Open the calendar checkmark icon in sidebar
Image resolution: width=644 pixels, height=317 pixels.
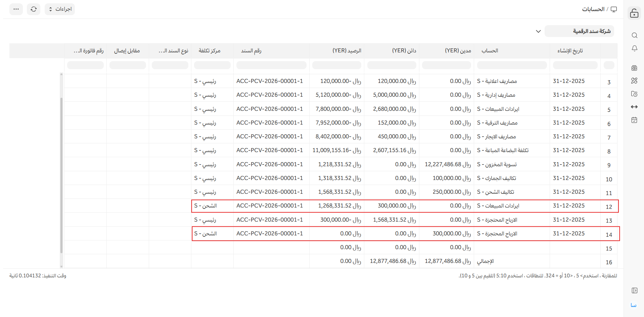coord(634,120)
